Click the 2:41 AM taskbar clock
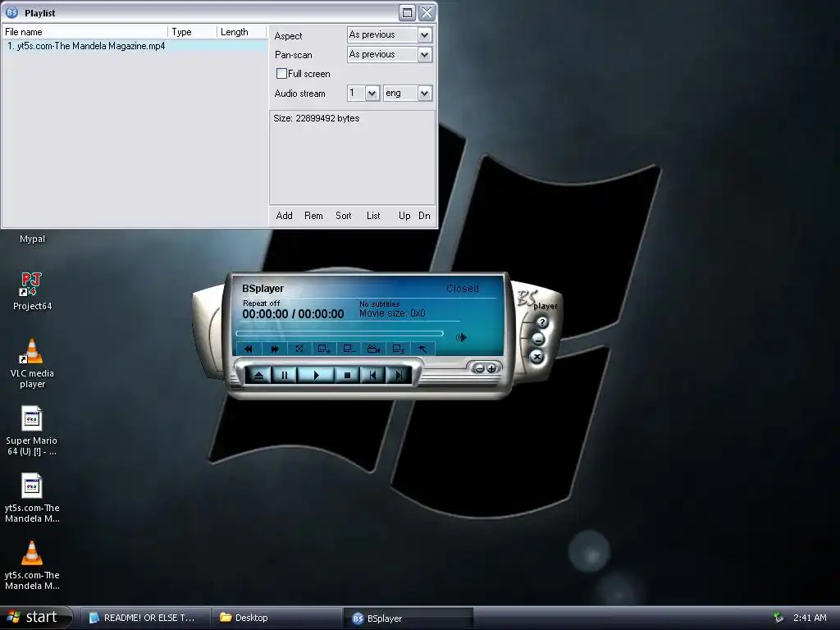This screenshot has height=630, width=840. (x=810, y=618)
